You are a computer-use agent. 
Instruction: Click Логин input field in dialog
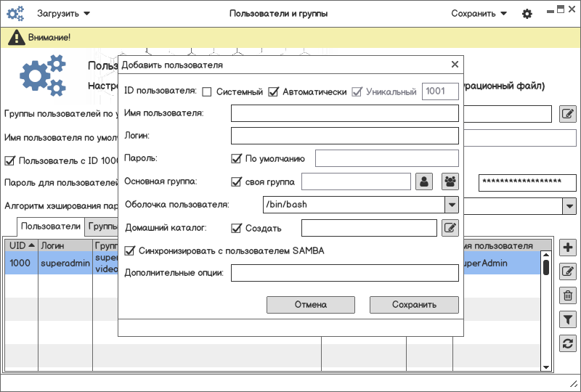coord(344,136)
